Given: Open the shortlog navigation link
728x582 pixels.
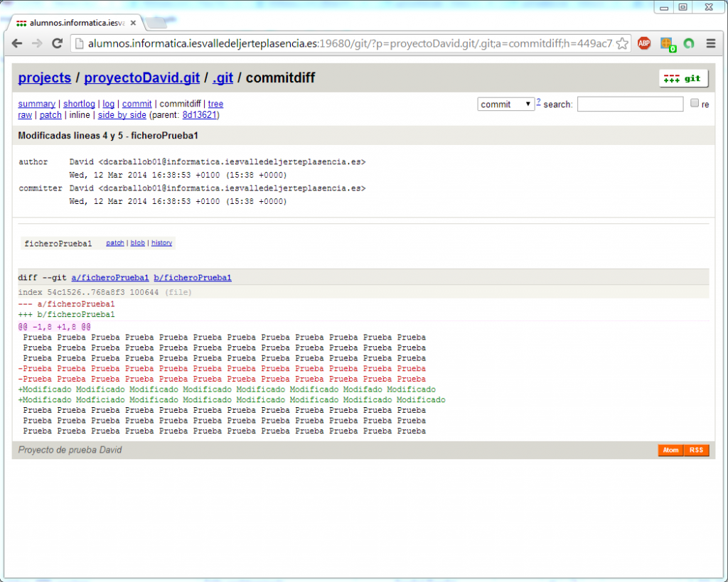Looking at the screenshot, I should (x=79, y=104).
